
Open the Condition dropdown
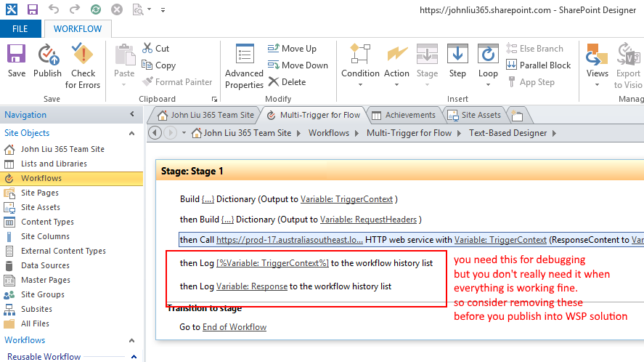pyautogui.click(x=360, y=65)
